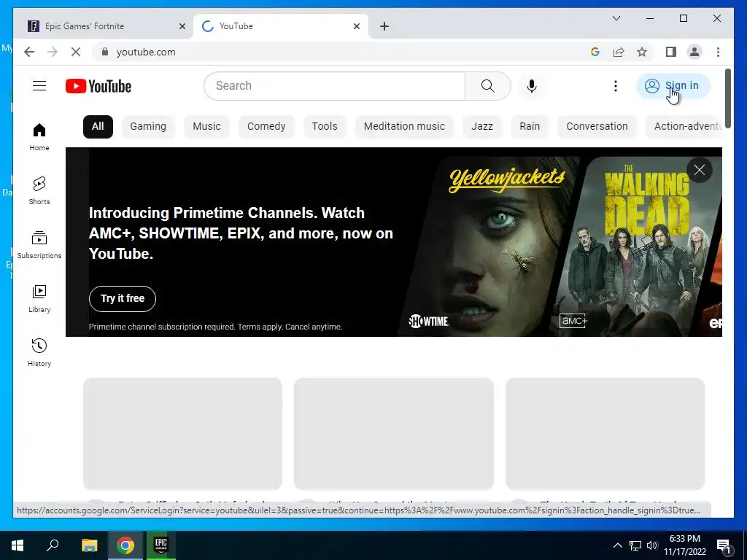
Task: Filter by Gaming chip
Action: pos(148,127)
